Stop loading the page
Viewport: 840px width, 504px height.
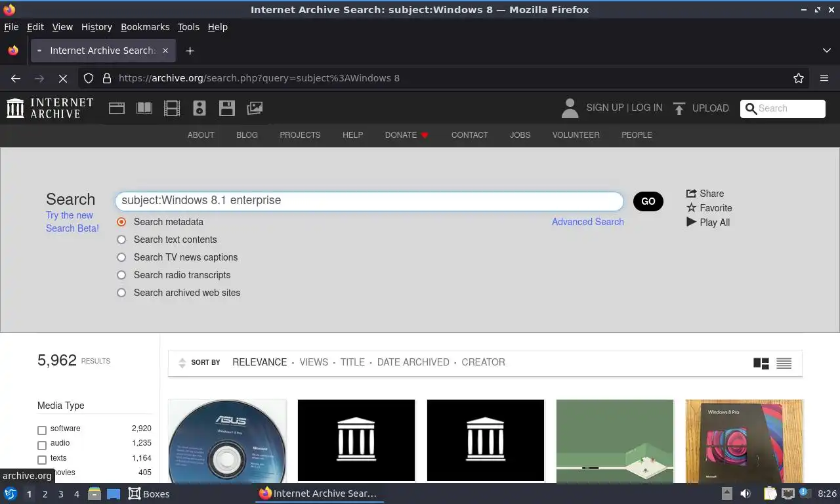click(63, 78)
